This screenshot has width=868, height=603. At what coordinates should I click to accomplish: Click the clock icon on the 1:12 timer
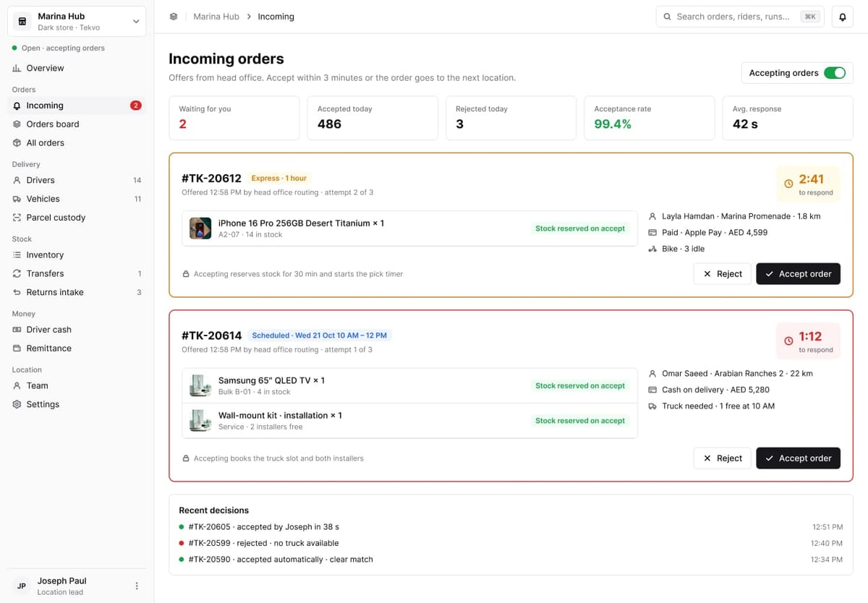pyautogui.click(x=788, y=341)
